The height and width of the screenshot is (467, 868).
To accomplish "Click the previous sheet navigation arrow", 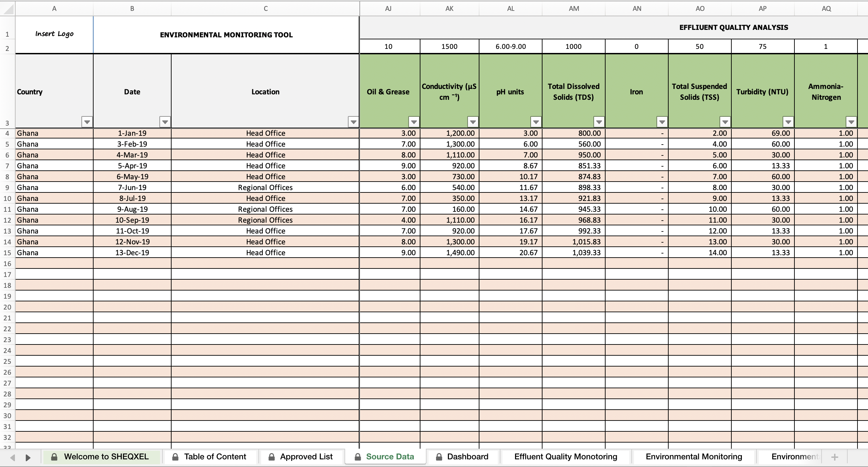I will point(13,457).
